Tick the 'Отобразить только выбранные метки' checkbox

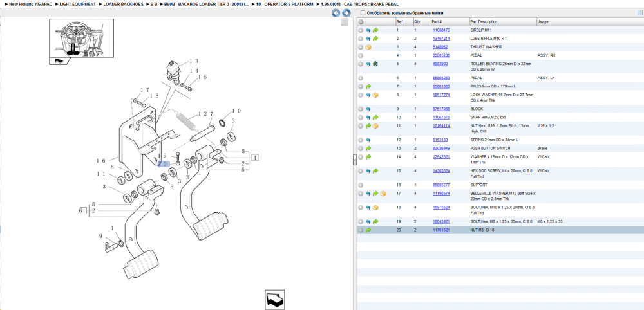point(361,13)
